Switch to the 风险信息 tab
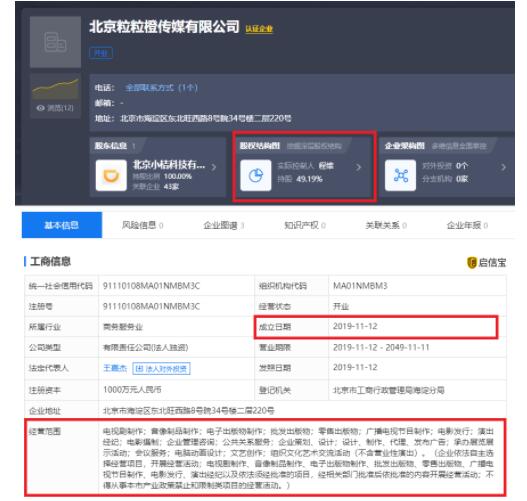The width and height of the screenshot is (527, 501). [143, 225]
